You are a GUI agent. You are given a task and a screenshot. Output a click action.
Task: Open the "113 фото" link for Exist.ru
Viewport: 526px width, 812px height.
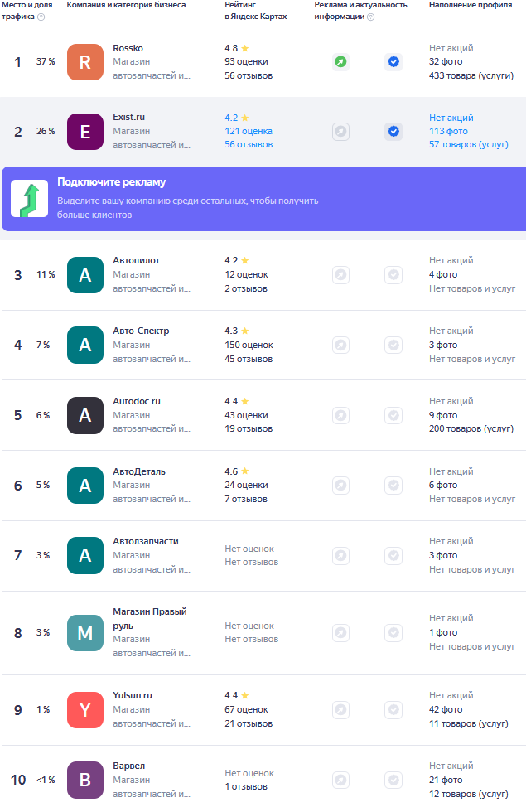point(448,131)
